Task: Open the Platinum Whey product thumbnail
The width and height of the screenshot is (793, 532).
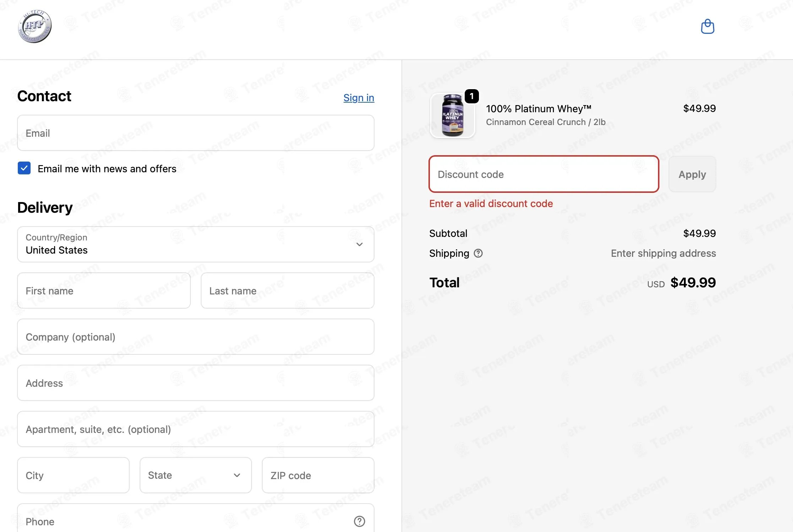Action: click(x=453, y=115)
